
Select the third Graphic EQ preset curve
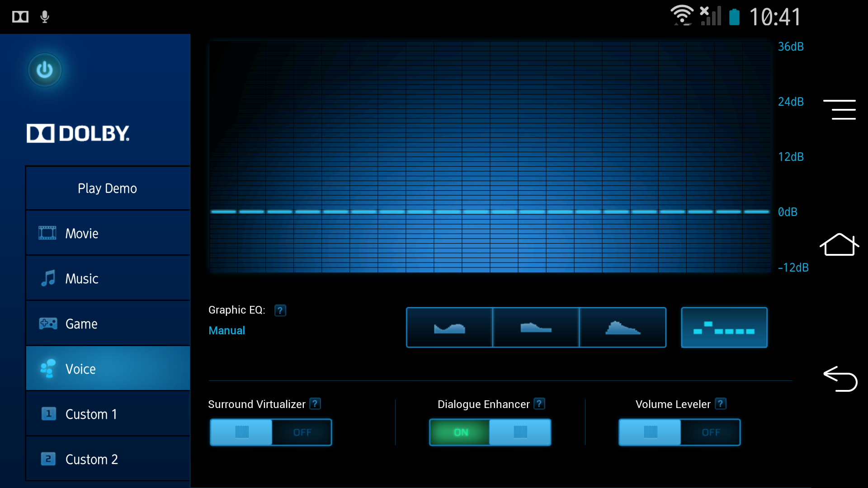(623, 328)
